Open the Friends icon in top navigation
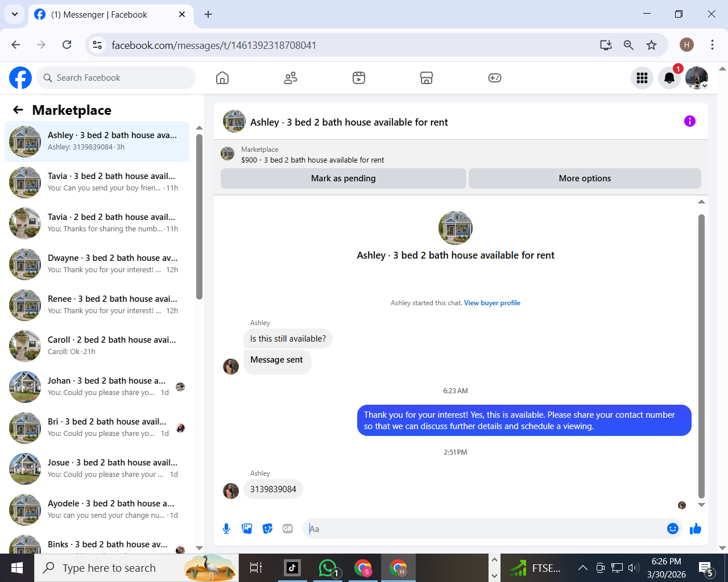This screenshot has width=728, height=582. pos(291,78)
